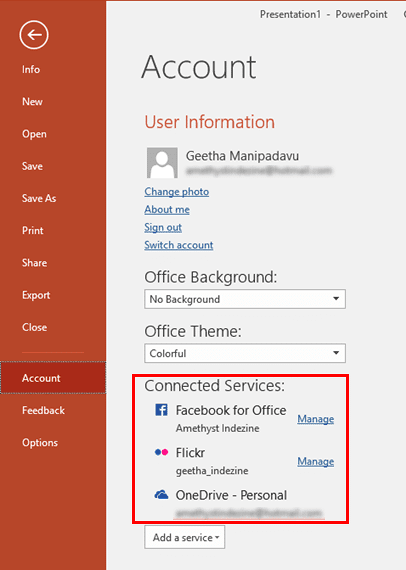Choose Close in the backstage menu
406x570 pixels.
pos(35,327)
